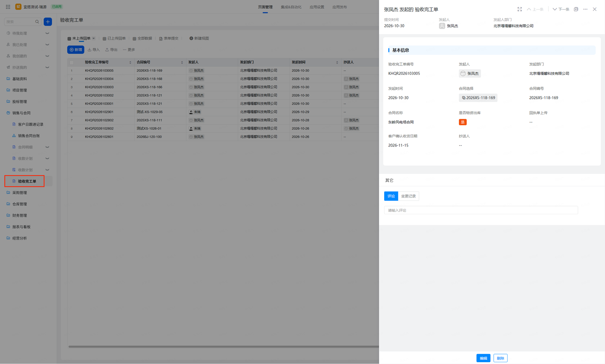Click the 请输入评论 comment input field
This screenshot has width=605, height=364.
pos(481,210)
